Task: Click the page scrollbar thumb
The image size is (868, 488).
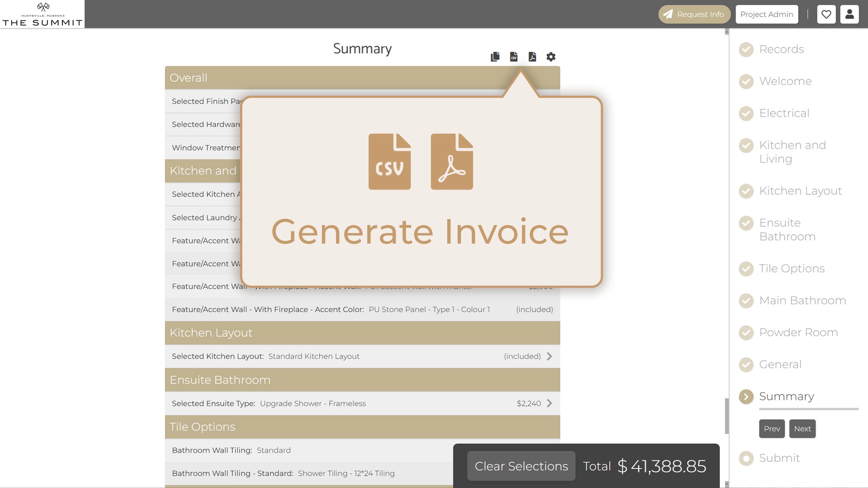Action: point(727,416)
